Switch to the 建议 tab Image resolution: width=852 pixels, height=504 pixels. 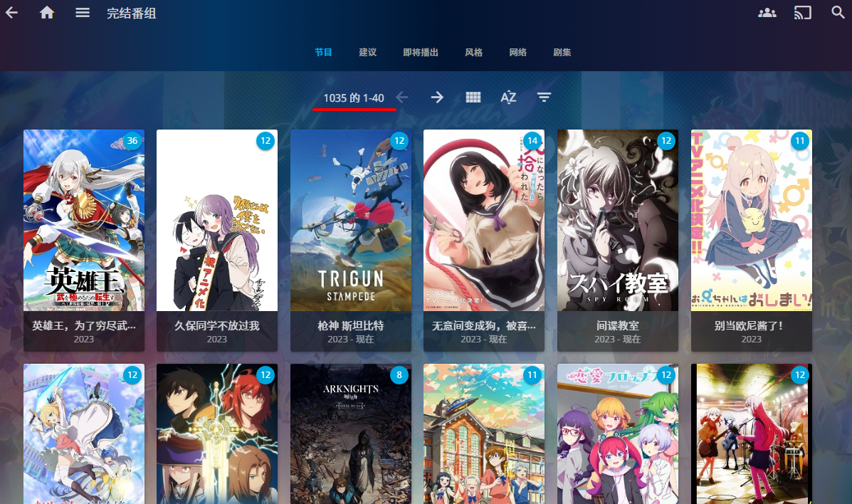368,52
